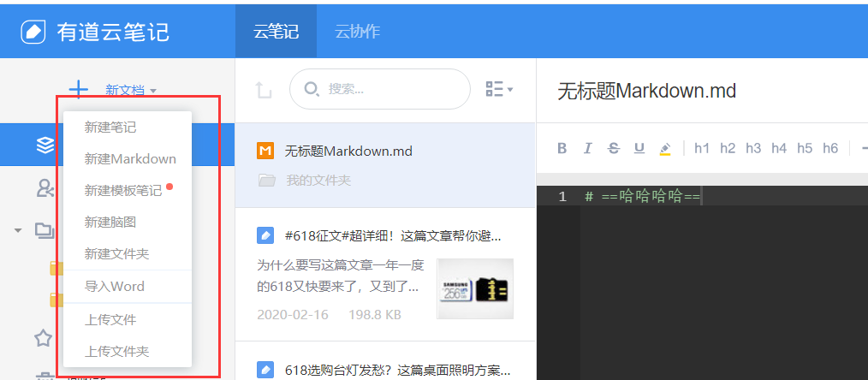Click the blue plus new document icon
The width and height of the screenshot is (868, 380).
(x=79, y=89)
